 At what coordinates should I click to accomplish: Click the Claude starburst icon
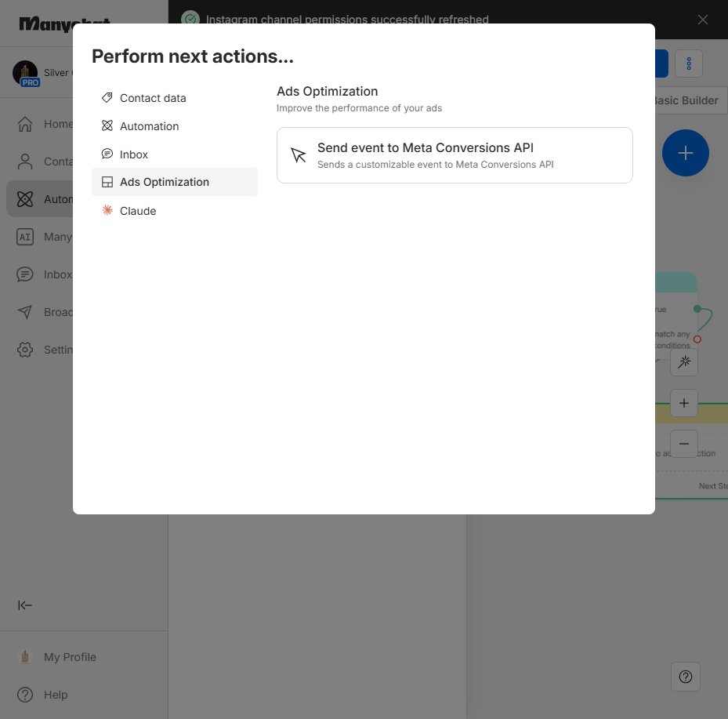pos(107,210)
